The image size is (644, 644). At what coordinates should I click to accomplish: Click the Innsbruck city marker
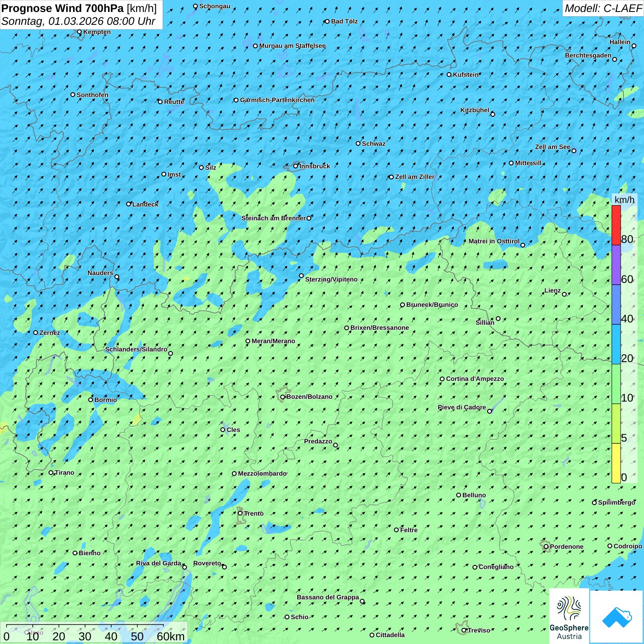296,166
